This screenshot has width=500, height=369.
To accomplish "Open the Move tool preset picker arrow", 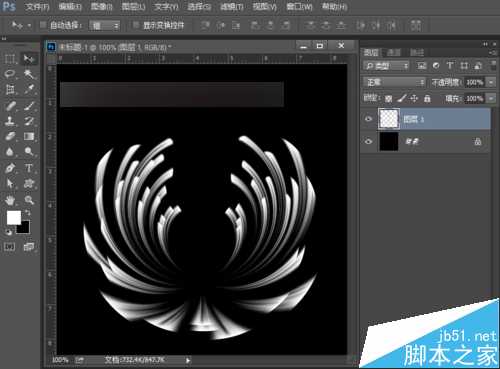I will 29,25.
